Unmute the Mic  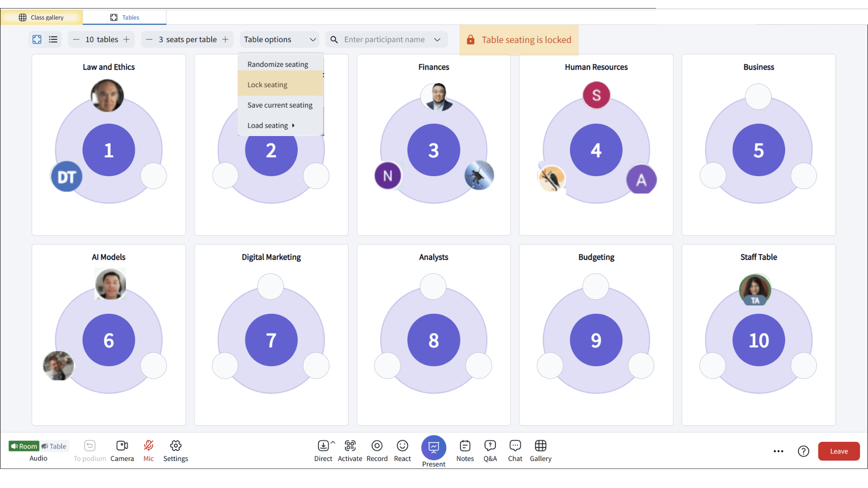(x=148, y=450)
